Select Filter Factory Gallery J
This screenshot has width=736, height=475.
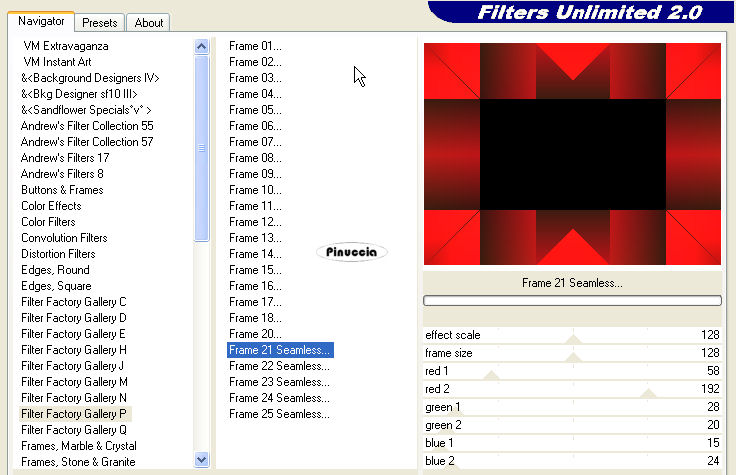point(72,366)
